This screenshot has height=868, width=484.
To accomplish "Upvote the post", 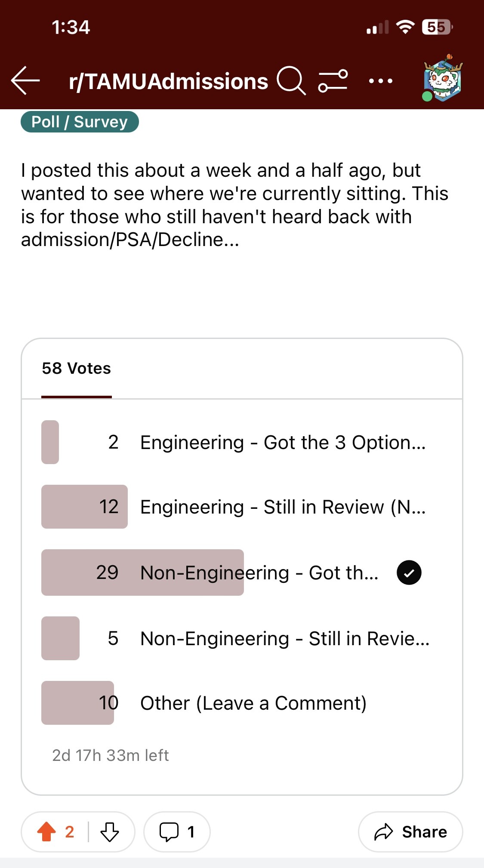I will coord(46,831).
